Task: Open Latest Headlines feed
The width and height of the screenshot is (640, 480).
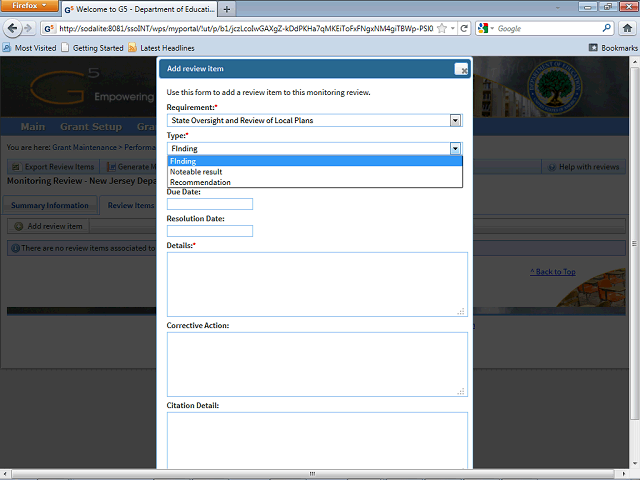Action: (x=162, y=48)
